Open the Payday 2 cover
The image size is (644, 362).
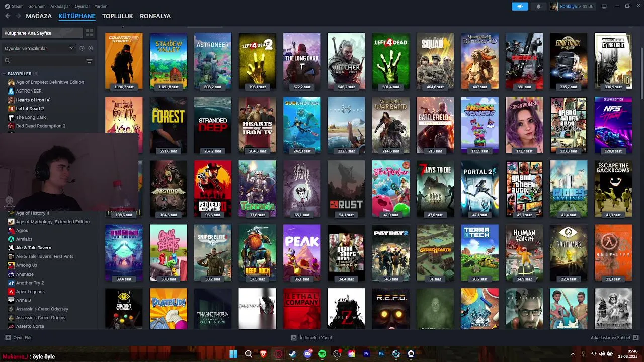coord(391,253)
